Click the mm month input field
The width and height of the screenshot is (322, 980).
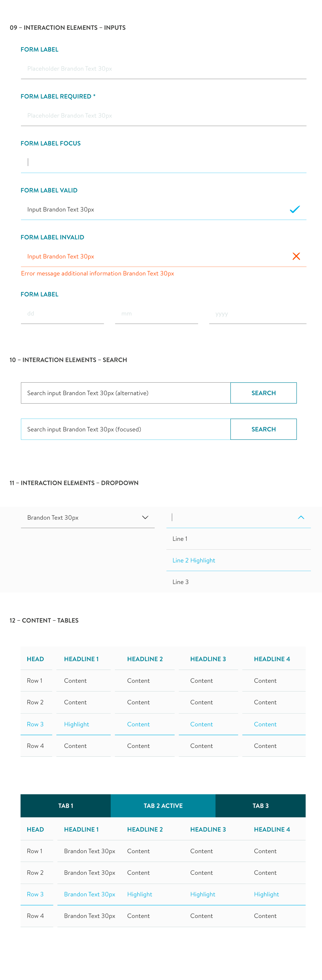[x=156, y=314]
